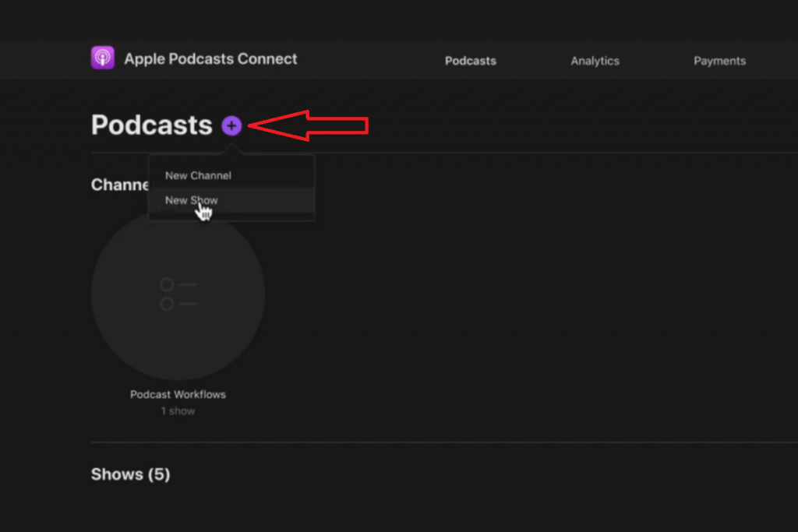Click the large Podcasts page heading

click(x=151, y=125)
